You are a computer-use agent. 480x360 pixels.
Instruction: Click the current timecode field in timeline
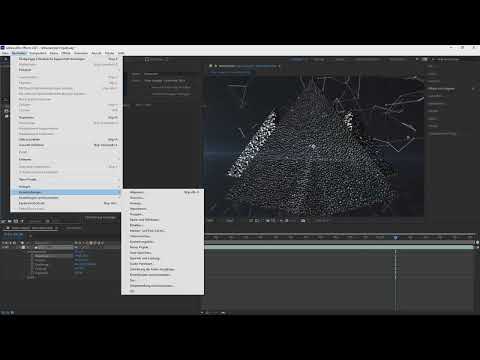13,235
